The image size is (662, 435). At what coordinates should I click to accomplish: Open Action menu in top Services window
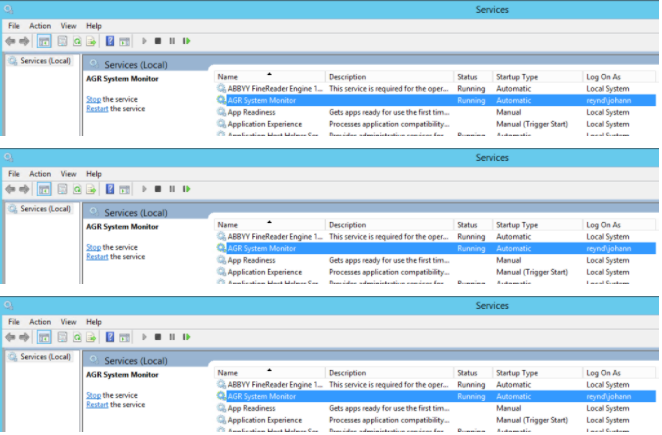pos(40,26)
